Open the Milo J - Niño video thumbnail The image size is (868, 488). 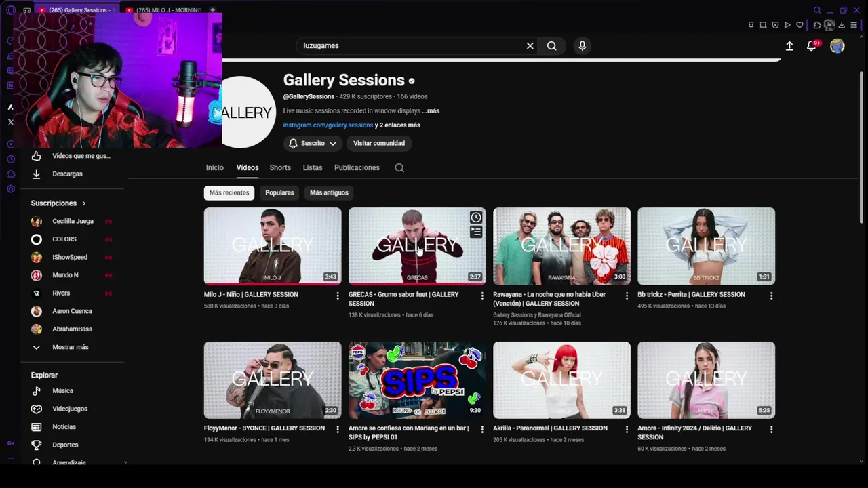273,246
